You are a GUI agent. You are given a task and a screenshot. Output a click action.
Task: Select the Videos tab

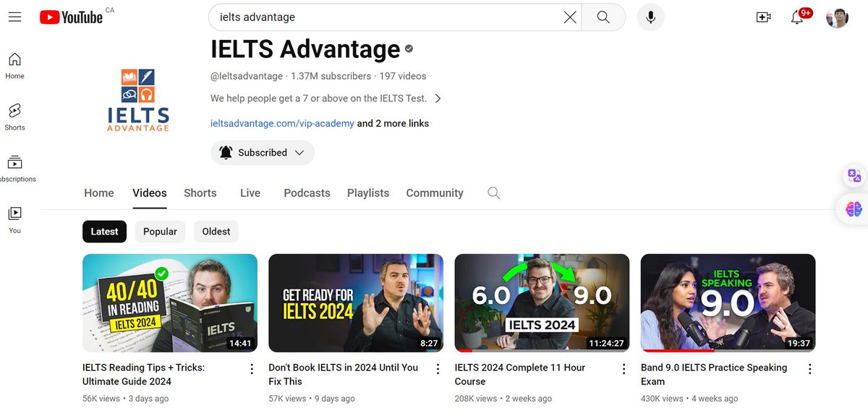(x=150, y=193)
